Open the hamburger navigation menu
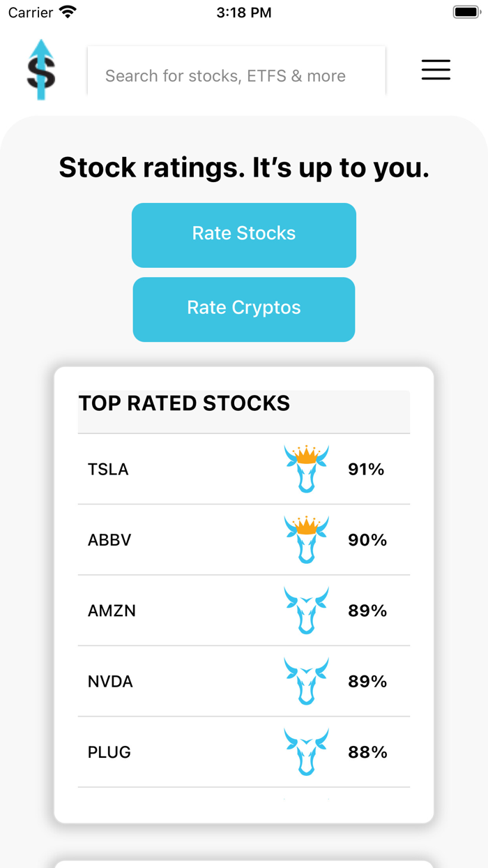 pos(436,70)
